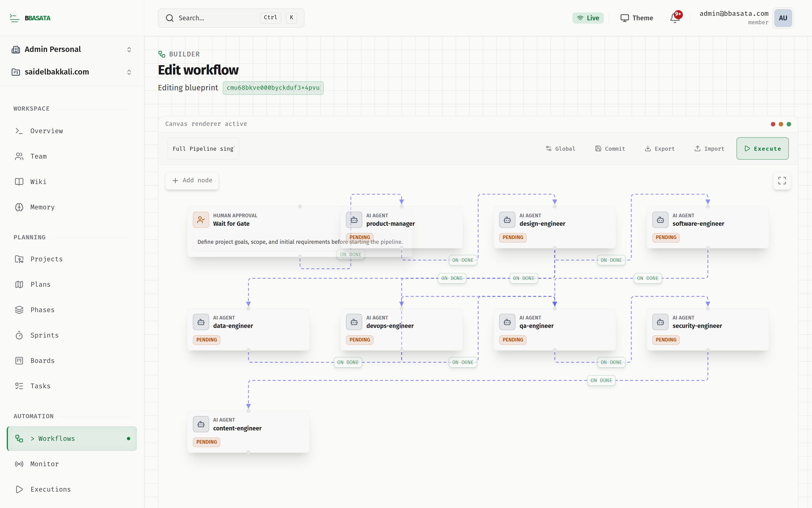Screen dimensions: 812x508
Task: Click the content-engineer PENDING badge
Action: point(206,442)
